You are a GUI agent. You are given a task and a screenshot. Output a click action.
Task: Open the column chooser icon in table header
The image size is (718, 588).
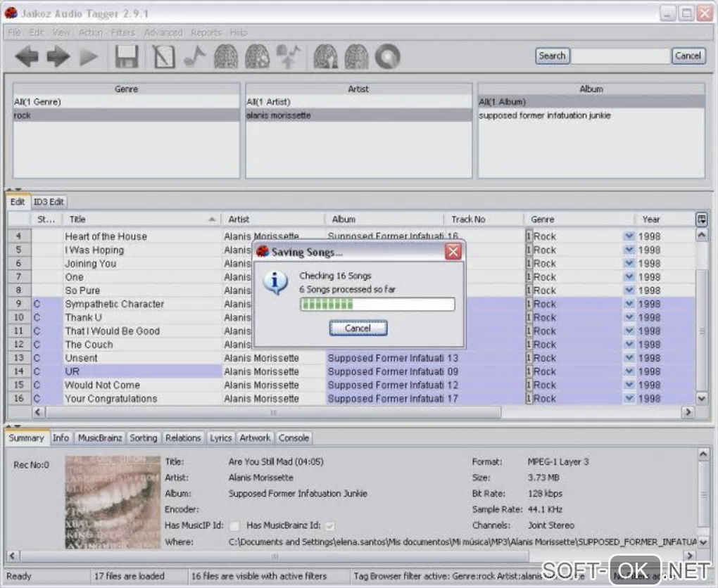click(701, 219)
